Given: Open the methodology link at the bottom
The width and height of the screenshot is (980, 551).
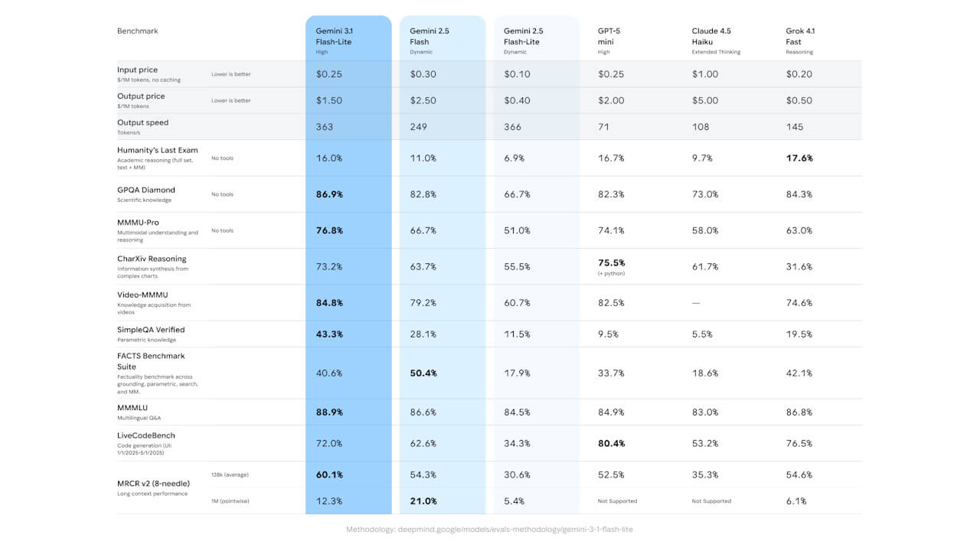Looking at the screenshot, I should pyautogui.click(x=489, y=530).
